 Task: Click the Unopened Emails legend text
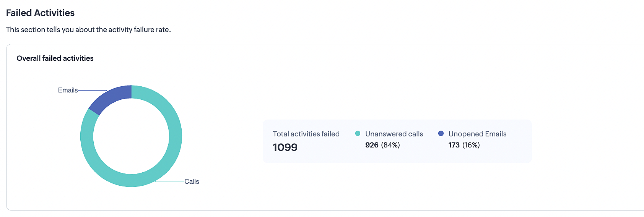[x=477, y=134]
